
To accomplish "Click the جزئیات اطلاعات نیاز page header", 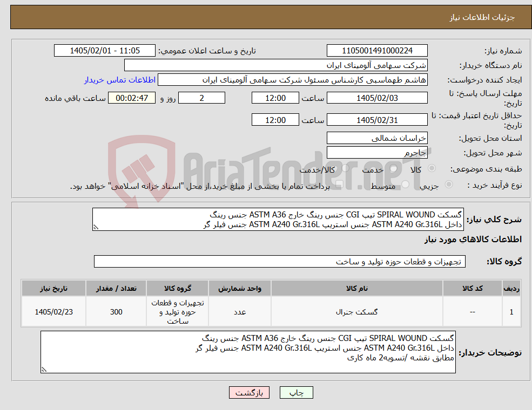I will [x=482, y=17].
